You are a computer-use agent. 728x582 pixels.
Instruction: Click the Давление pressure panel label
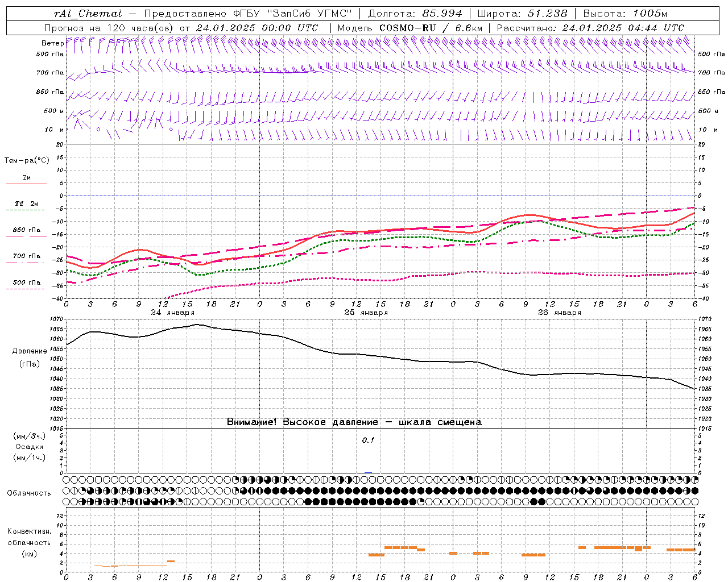pyautogui.click(x=30, y=351)
